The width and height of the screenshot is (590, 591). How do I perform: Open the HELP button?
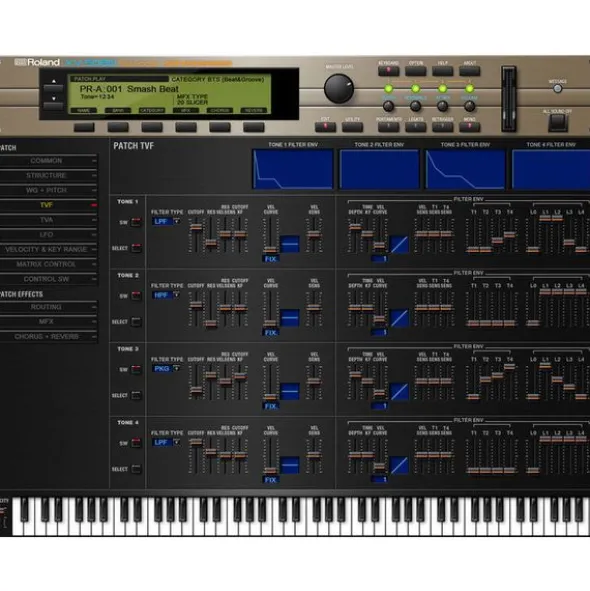[443, 70]
